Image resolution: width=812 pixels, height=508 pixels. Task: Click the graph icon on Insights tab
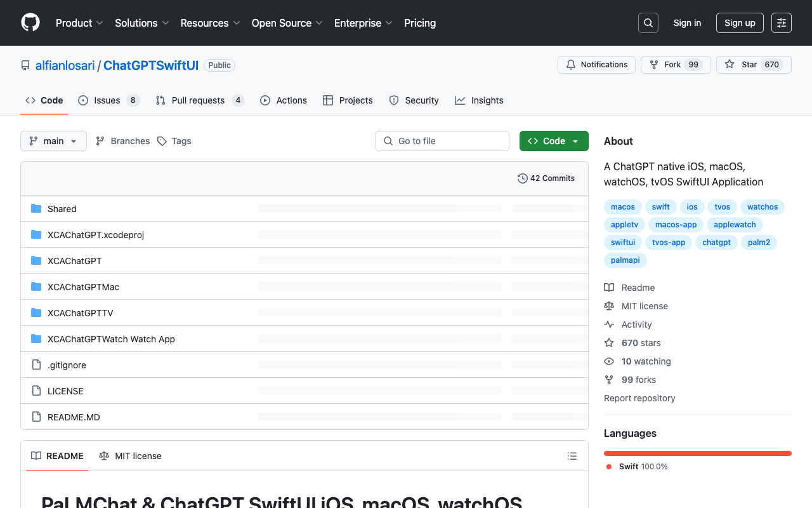click(x=460, y=100)
